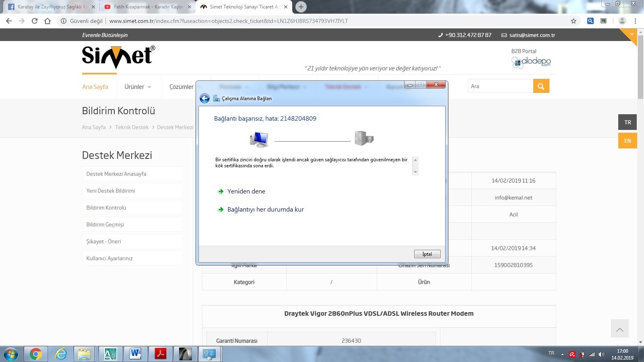Switch site language to EN
644x362 pixels.
point(627,141)
